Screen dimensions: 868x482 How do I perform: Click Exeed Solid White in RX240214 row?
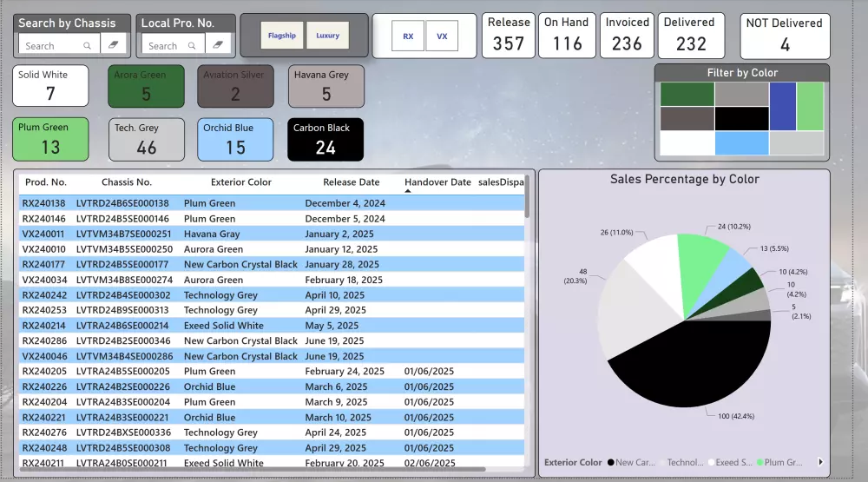224,326
